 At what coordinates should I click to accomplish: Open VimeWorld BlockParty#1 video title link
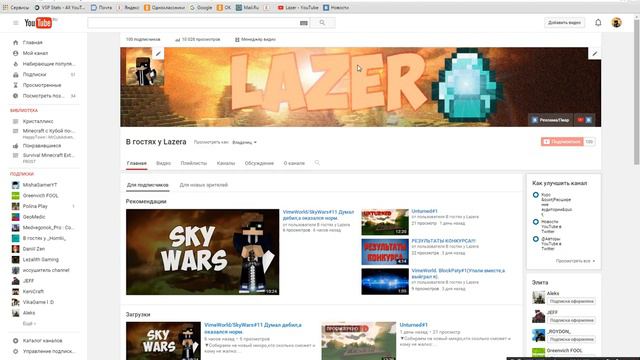[458, 273]
